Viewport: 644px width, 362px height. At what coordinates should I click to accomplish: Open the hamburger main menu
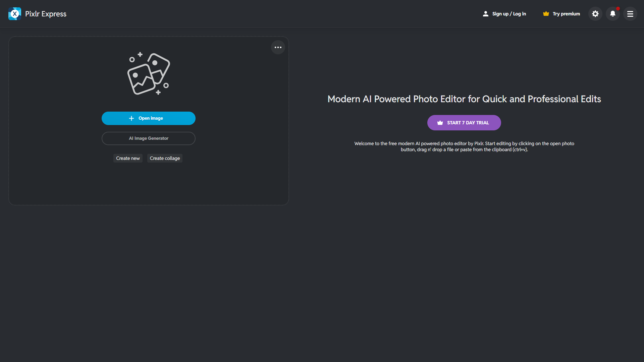[x=630, y=14]
